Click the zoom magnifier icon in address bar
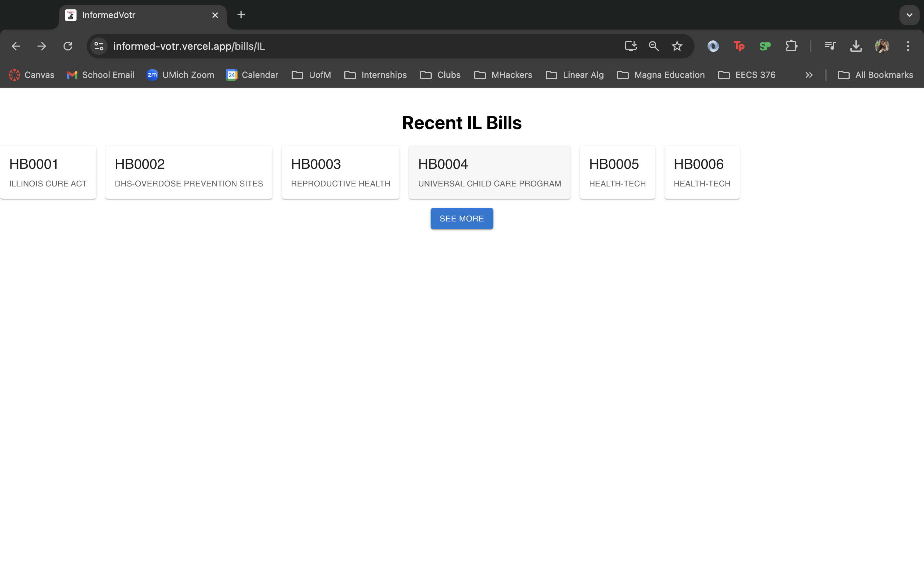924x577 pixels. (x=654, y=46)
